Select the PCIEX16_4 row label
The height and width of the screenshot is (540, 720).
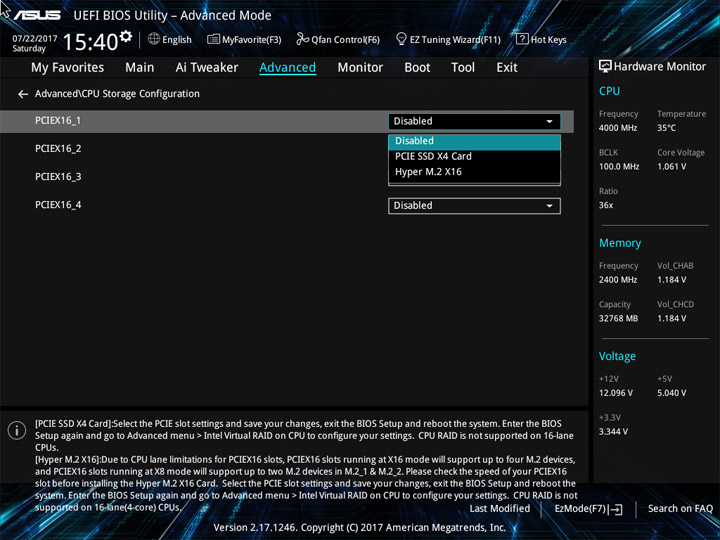click(58, 205)
